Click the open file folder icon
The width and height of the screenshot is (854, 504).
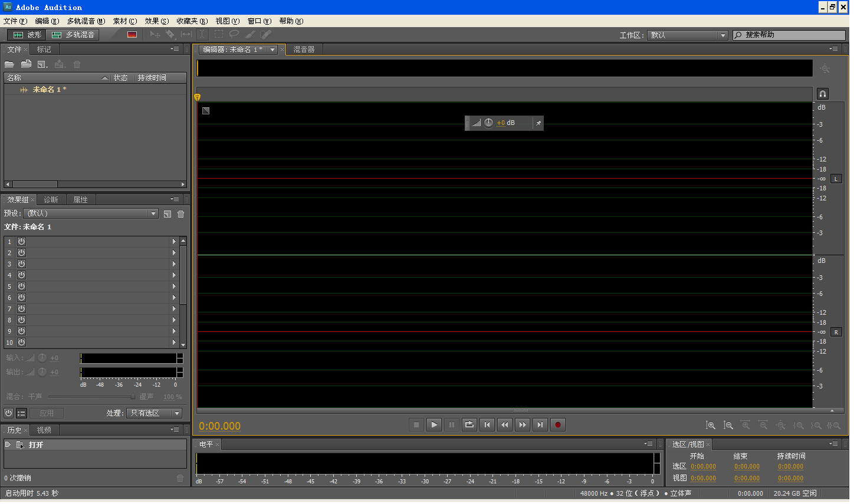point(9,64)
